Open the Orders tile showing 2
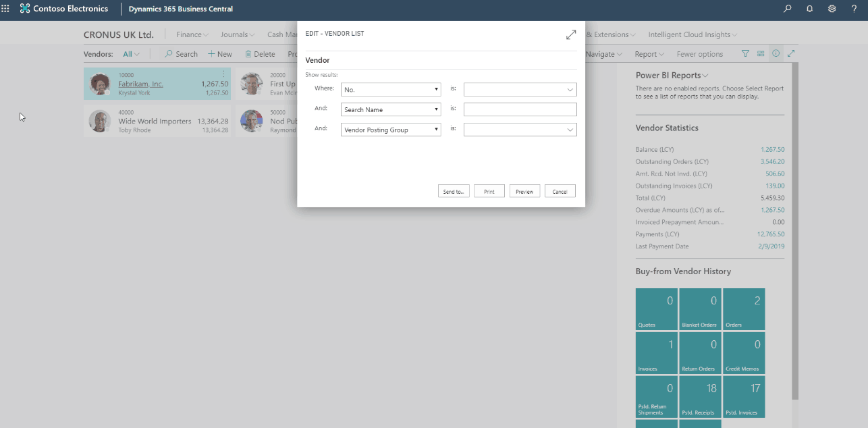This screenshot has height=428, width=868. tap(744, 309)
